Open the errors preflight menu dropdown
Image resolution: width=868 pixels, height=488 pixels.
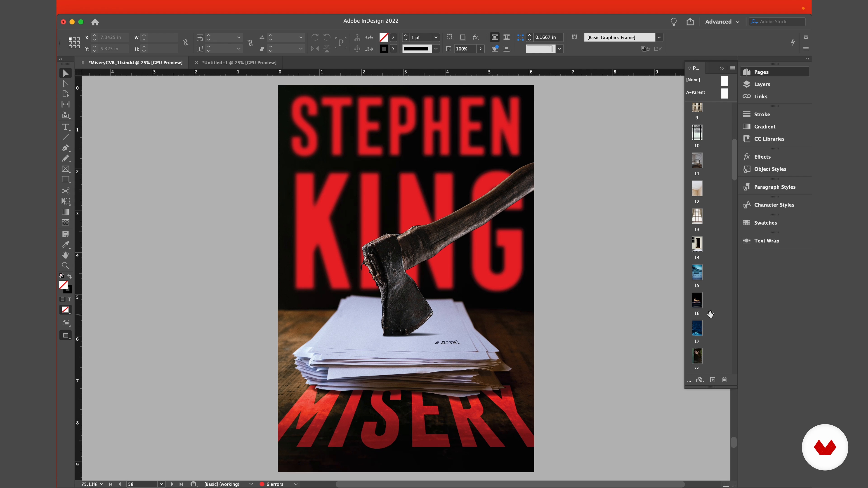(296, 484)
